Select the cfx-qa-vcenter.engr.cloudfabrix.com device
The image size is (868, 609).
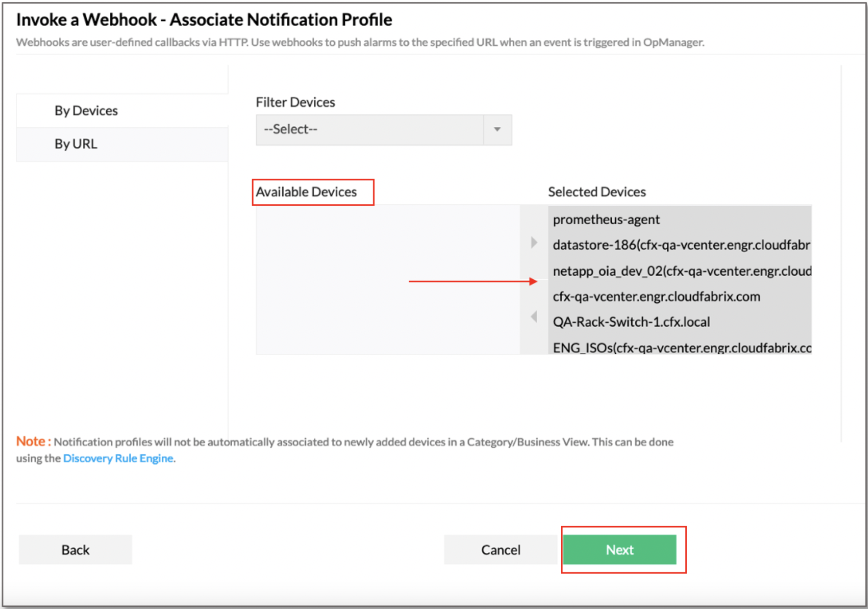point(656,297)
